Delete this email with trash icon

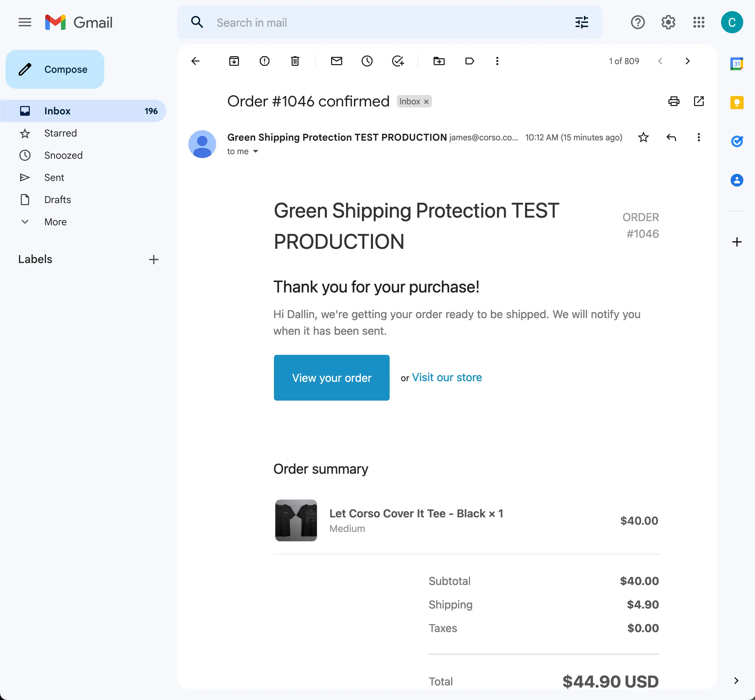pos(295,61)
